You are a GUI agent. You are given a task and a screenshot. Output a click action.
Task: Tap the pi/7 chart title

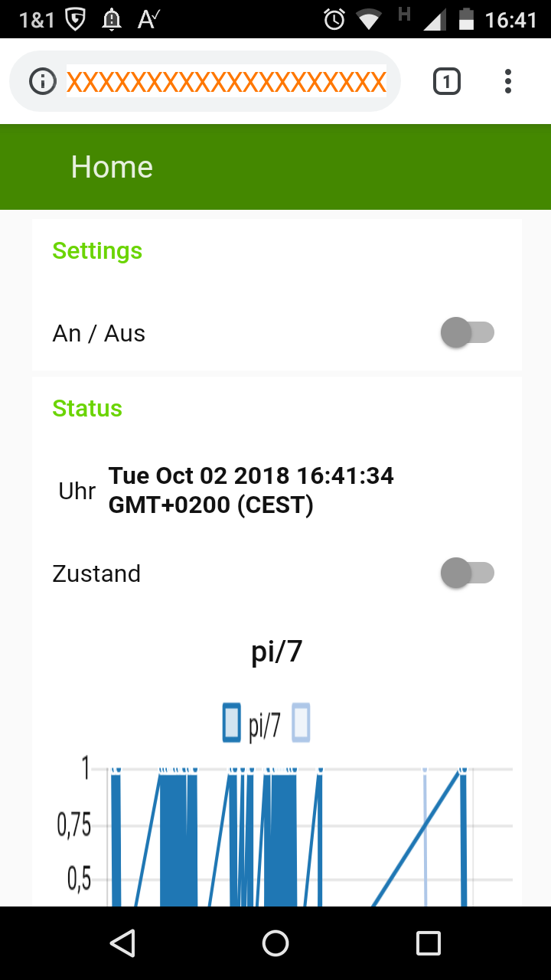(x=276, y=652)
